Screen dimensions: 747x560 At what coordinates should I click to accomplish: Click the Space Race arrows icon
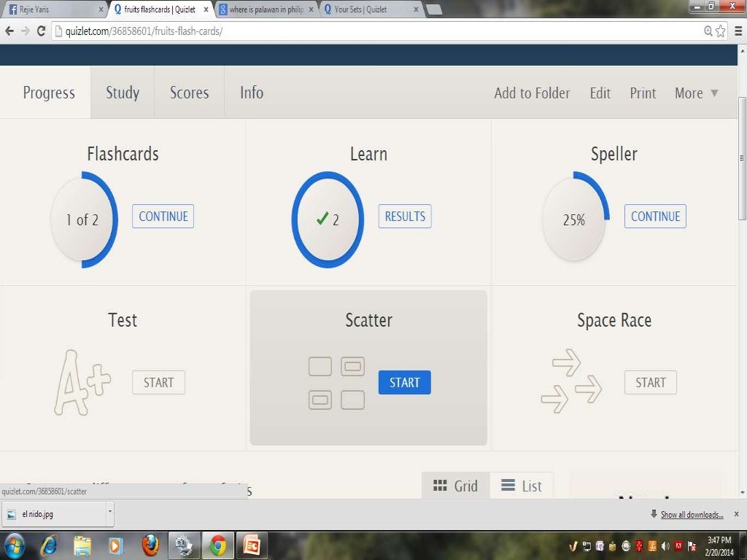click(570, 381)
